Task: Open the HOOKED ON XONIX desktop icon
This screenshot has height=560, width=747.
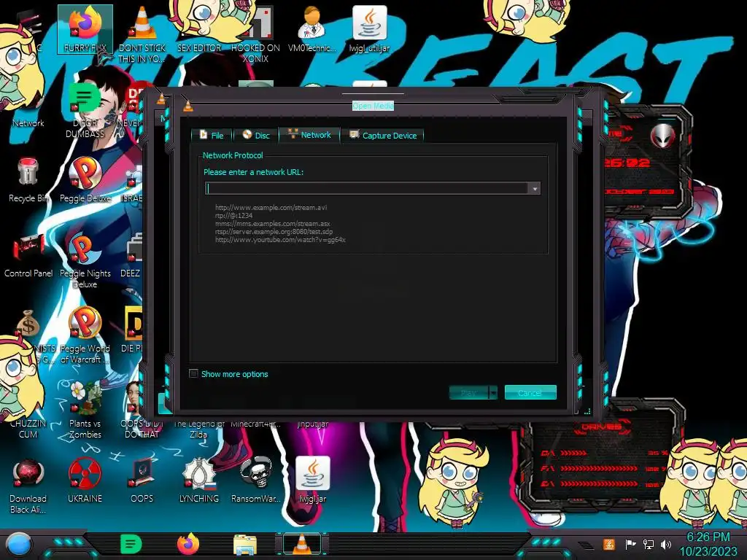Action: 255,35
